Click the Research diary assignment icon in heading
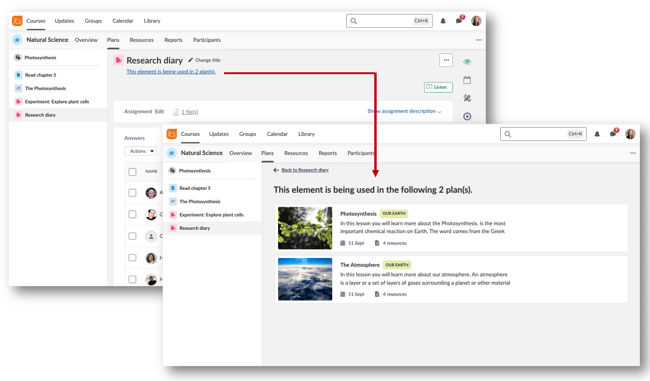Screen dimensions: 650x381 point(118,60)
